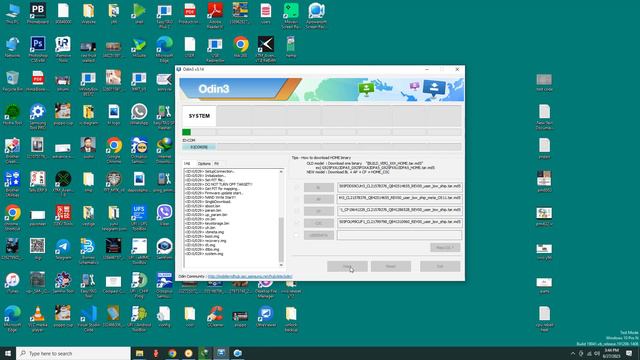Image resolution: width=640 pixels, height=360 pixels.
Task: Select the VLC media player icon
Action: [x=38, y=318]
